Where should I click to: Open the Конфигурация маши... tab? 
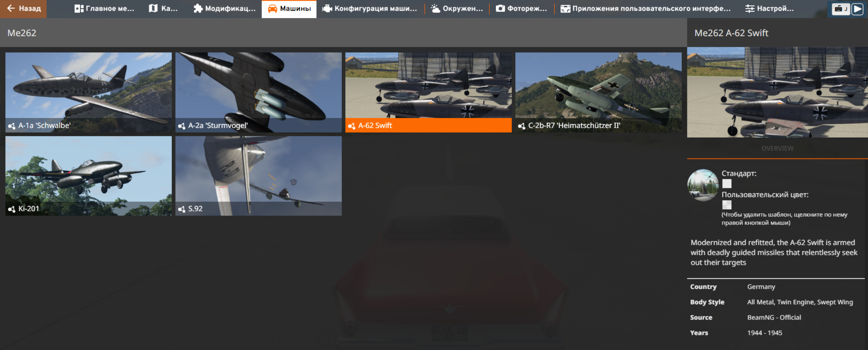point(370,8)
